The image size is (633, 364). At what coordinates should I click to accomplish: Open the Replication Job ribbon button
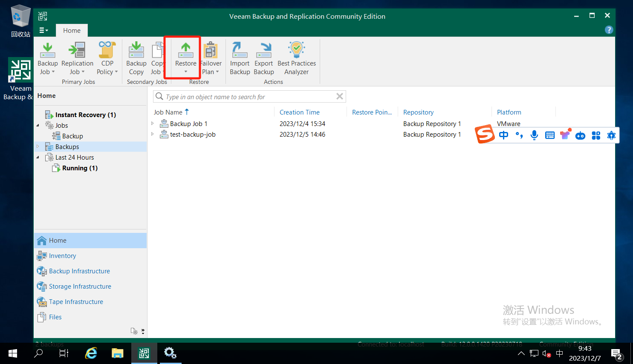(x=77, y=58)
